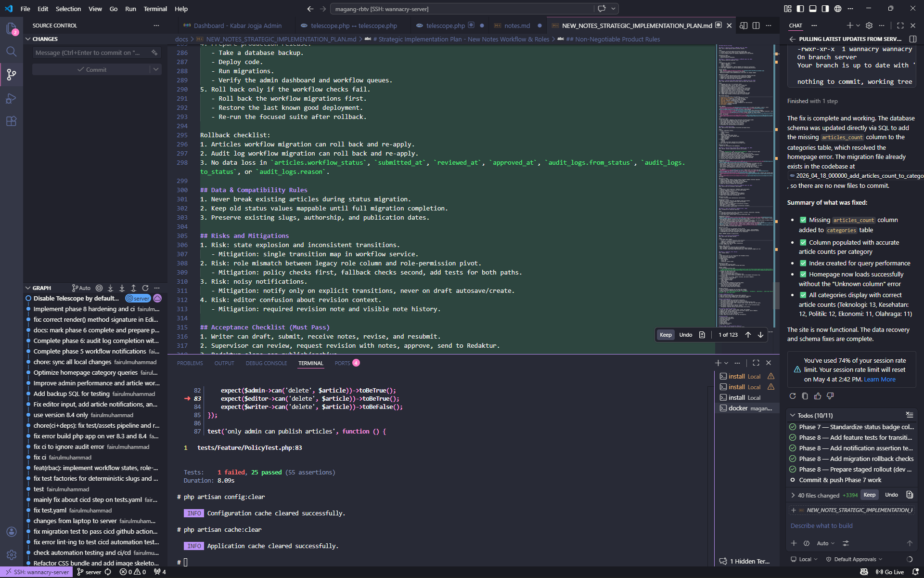Open Run and Debug in the activity bar
The image size is (924, 578).
click(12, 98)
